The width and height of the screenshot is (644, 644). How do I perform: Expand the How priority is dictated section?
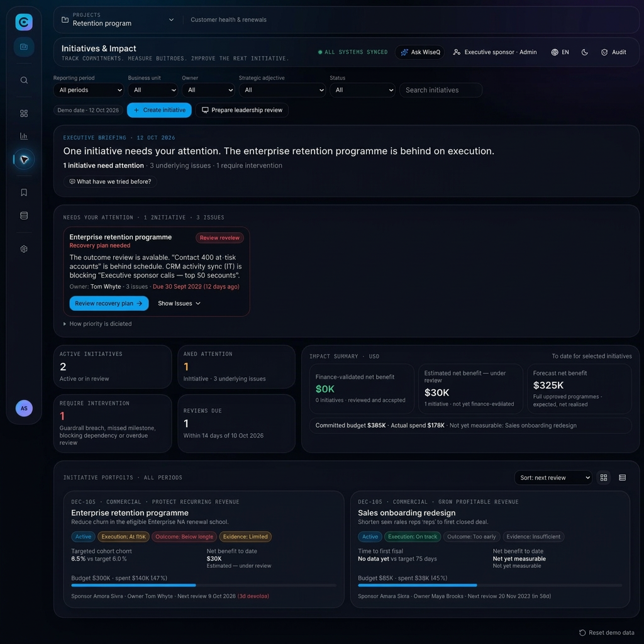(x=97, y=324)
